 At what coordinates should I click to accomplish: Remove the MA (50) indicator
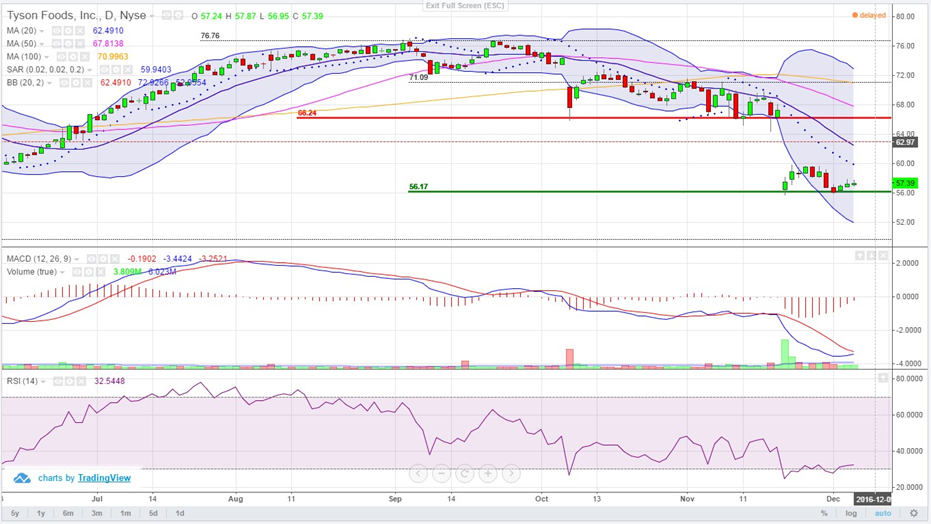click(80, 43)
